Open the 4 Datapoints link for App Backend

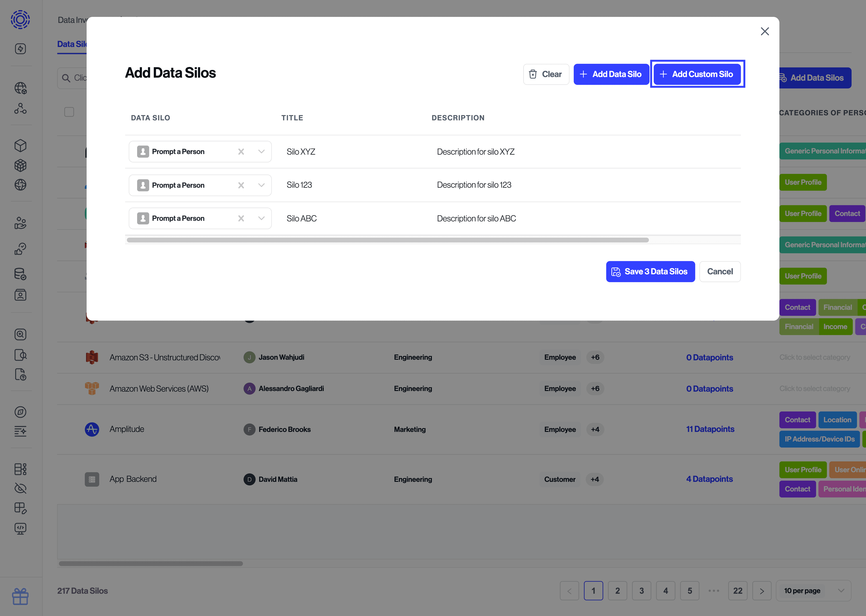click(709, 479)
